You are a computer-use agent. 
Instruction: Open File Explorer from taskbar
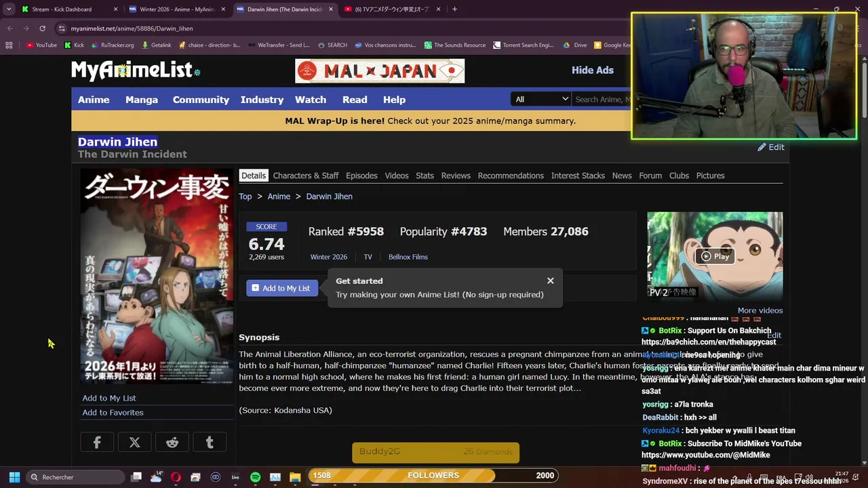[x=294, y=477]
